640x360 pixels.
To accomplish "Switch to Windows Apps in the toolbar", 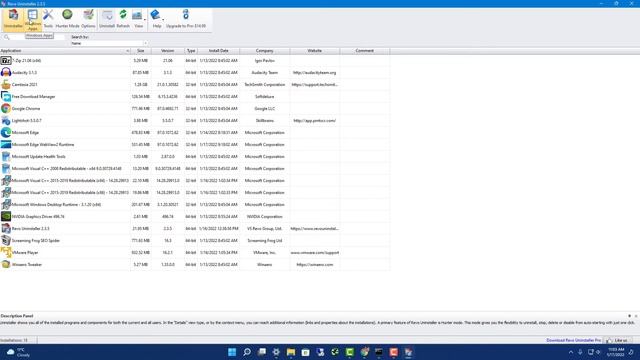I will click(33, 19).
